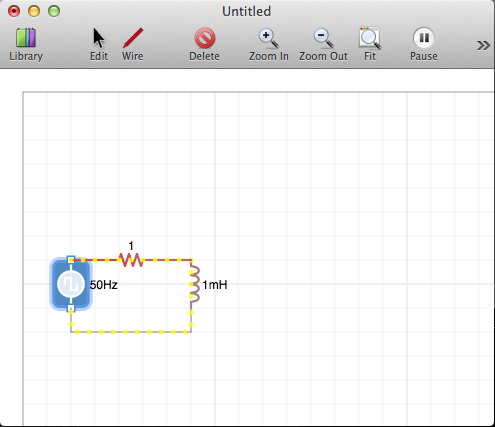The width and height of the screenshot is (495, 427).
Task: Select the 1mH inductor component
Action: [x=194, y=284]
